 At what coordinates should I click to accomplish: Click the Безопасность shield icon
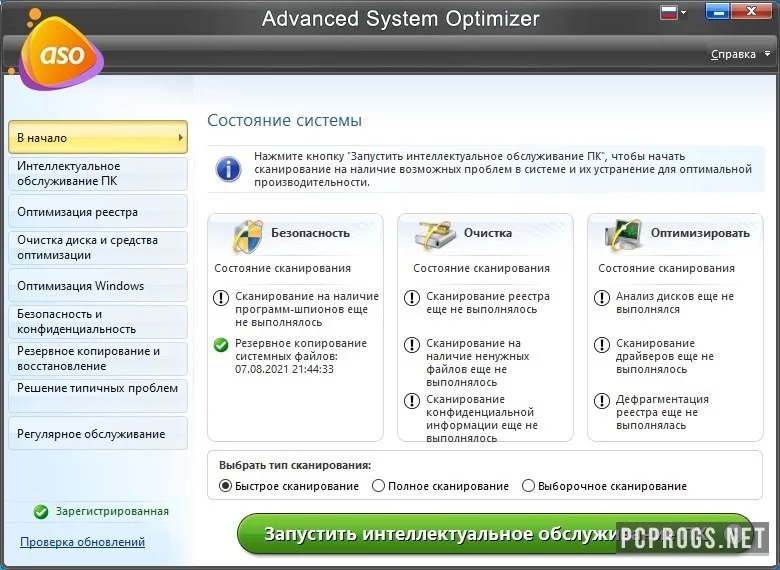248,236
